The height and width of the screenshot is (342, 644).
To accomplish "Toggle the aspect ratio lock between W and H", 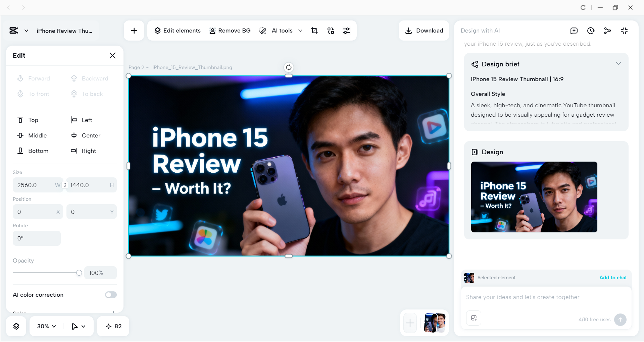I will click(65, 185).
